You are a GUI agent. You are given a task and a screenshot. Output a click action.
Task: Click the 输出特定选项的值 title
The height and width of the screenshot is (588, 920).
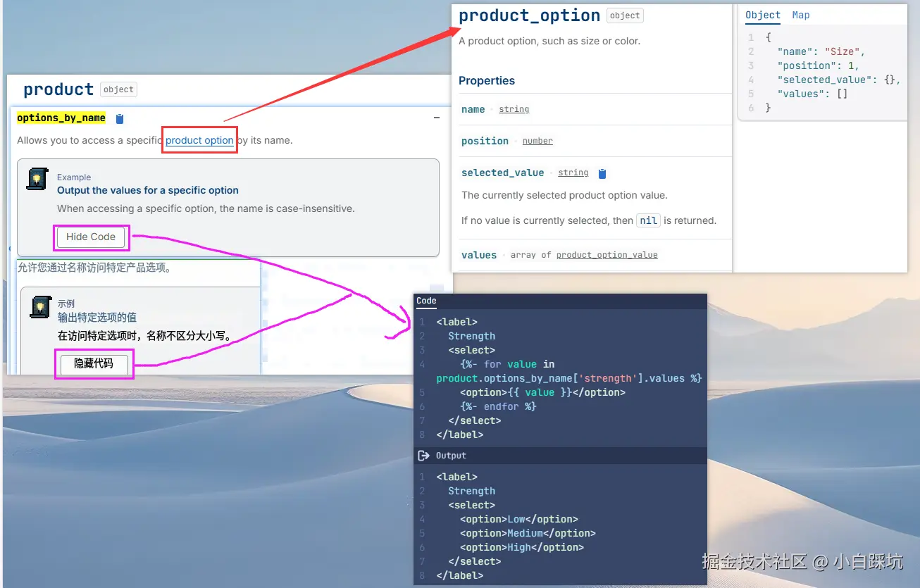pos(97,318)
